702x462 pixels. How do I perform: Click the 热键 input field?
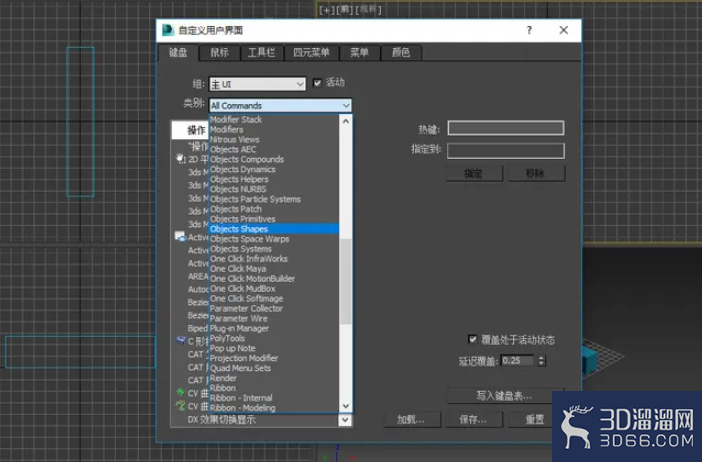[x=505, y=128]
